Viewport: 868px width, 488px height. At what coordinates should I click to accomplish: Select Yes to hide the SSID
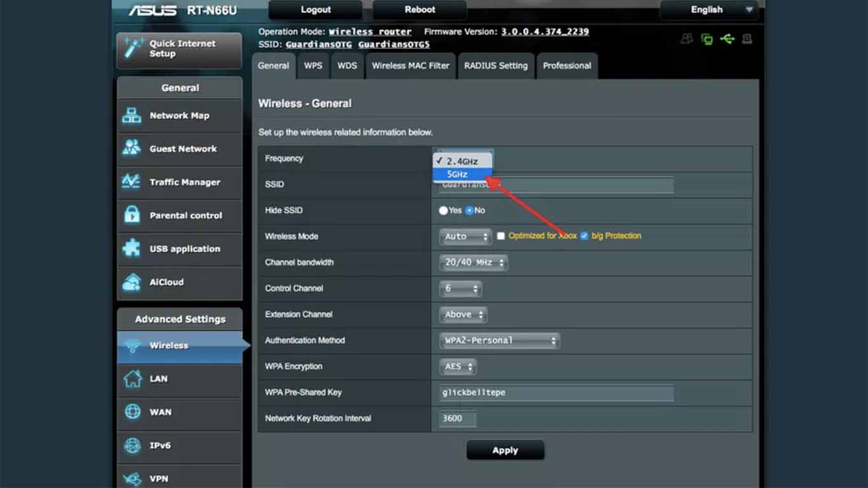coord(443,210)
